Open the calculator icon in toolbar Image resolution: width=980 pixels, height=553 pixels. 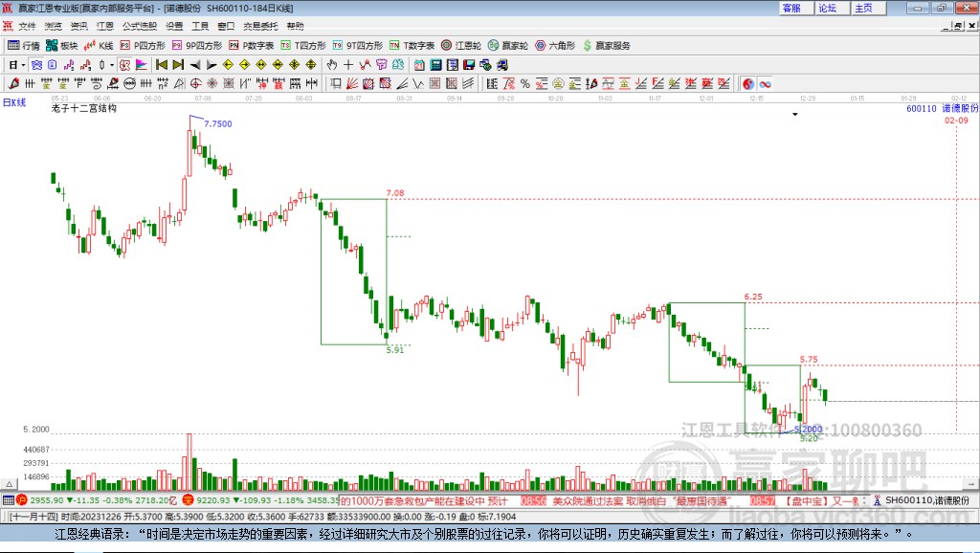435,65
